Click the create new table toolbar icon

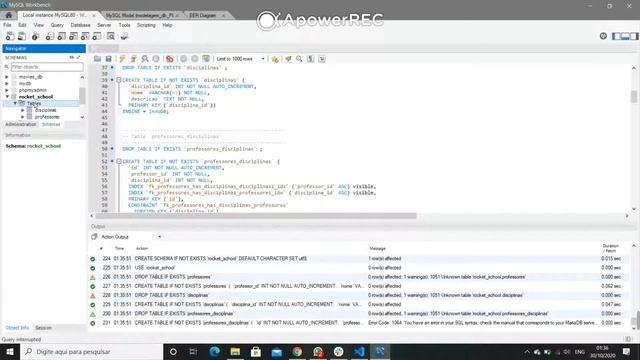point(62,36)
